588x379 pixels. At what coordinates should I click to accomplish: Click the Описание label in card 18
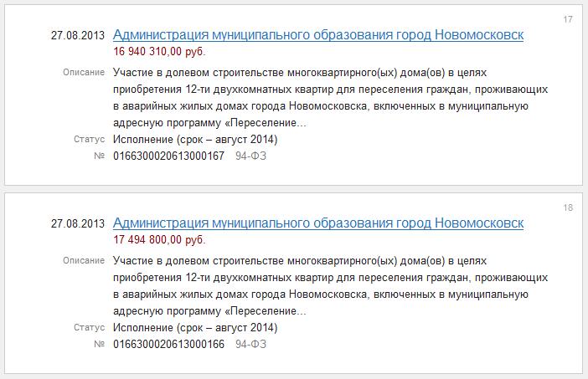pos(83,261)
